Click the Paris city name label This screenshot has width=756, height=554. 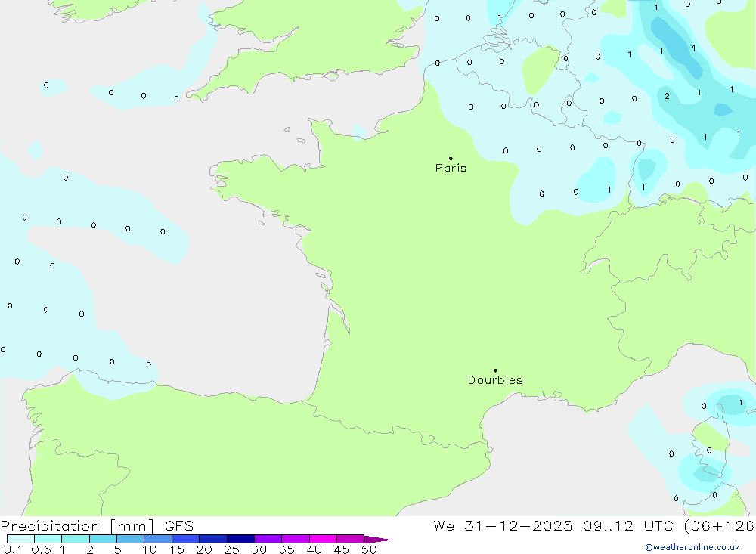pos(451,168)
